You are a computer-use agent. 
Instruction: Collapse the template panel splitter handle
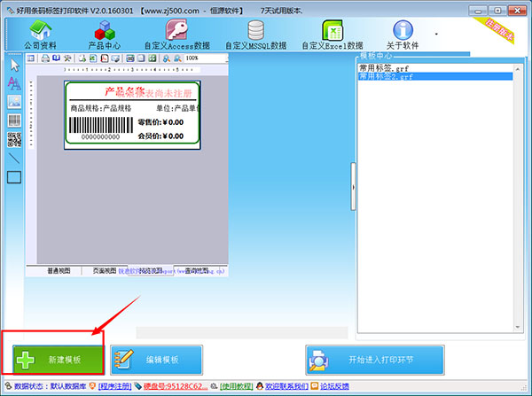coord(353,186)
